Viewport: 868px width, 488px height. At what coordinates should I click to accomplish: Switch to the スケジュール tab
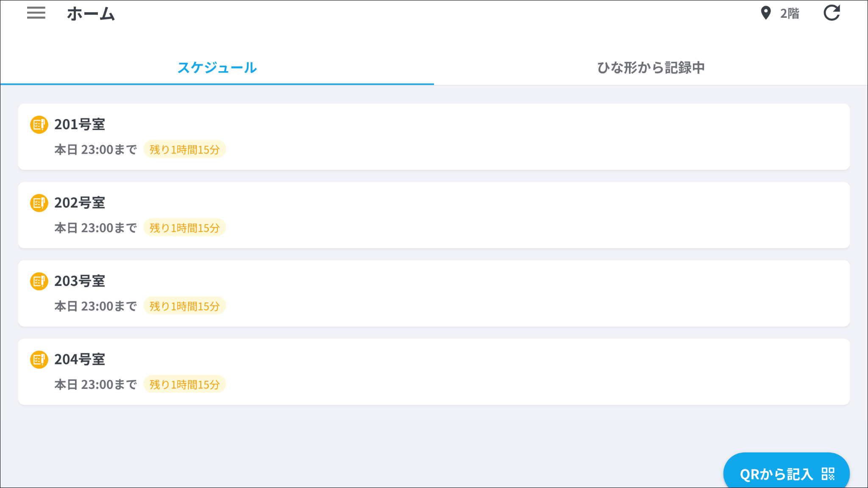tap(217, 67)
